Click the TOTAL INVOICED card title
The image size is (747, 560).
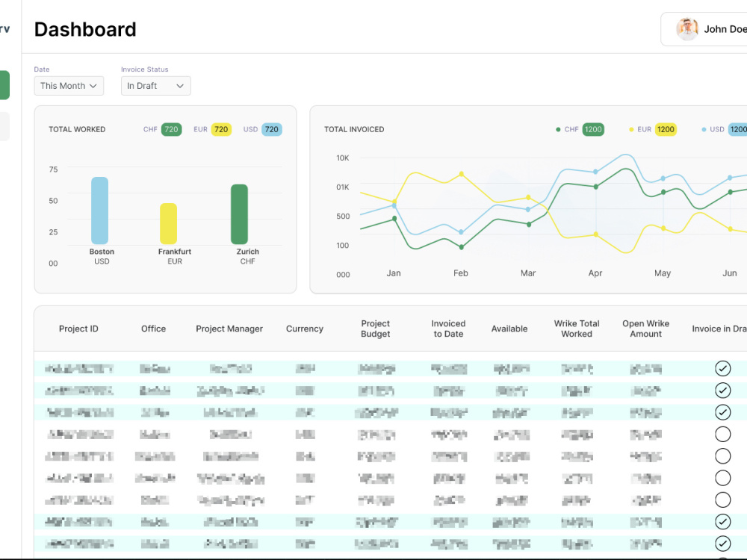354,129
